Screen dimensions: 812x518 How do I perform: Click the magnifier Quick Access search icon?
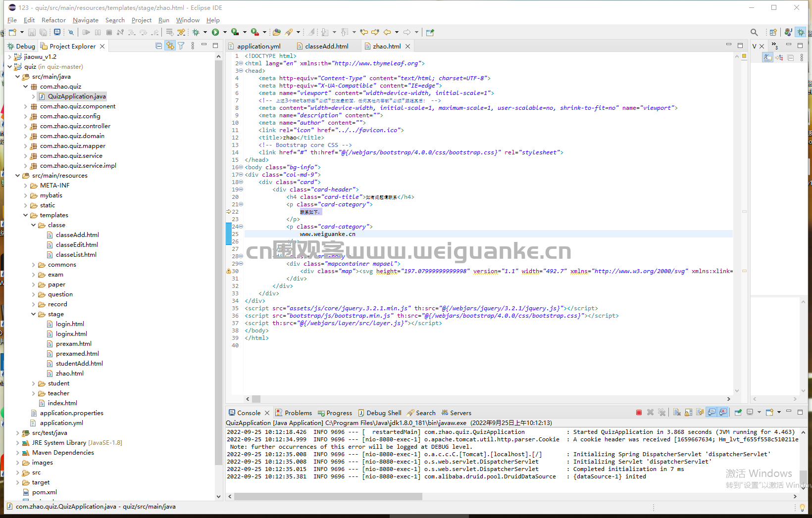point(754,32)
